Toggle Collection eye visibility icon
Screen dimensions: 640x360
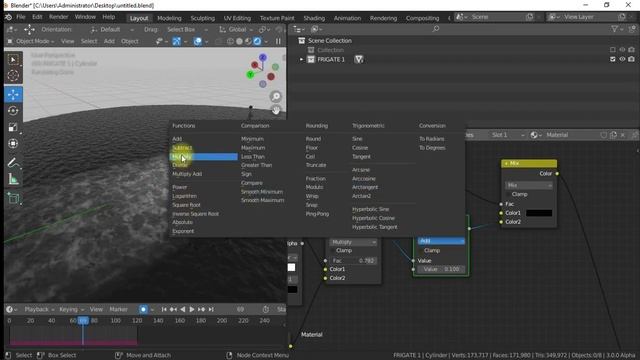[x=622, y=50]
